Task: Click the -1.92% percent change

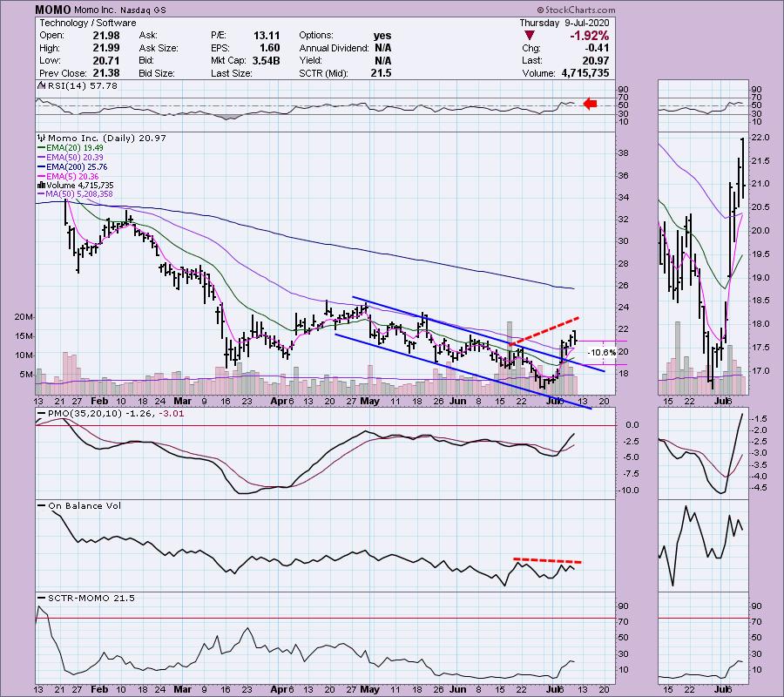Action: click(x=590, y=36)
